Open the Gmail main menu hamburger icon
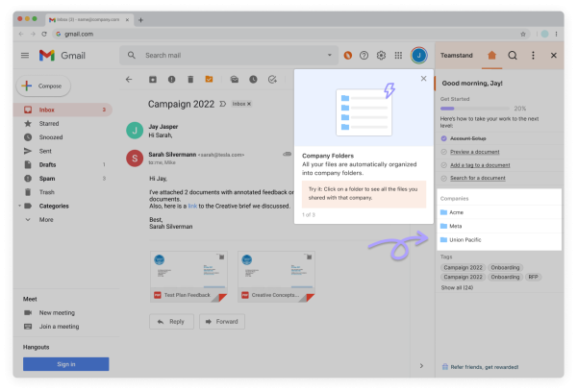 coord(25,56)
